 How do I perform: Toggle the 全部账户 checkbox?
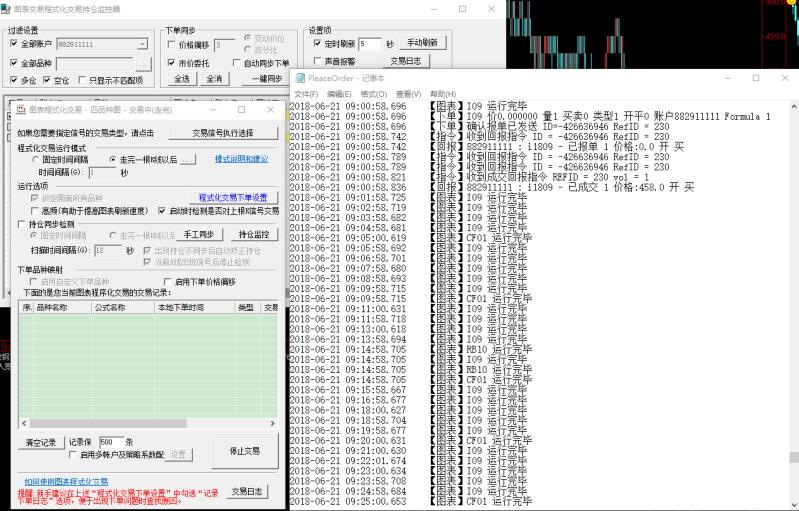pyautogui.click(x=14, y=44)
